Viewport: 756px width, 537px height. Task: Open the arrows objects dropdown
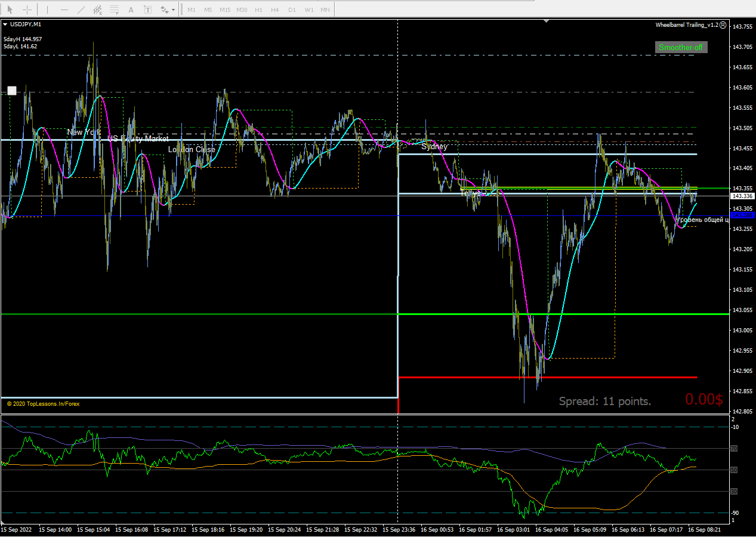168,10
